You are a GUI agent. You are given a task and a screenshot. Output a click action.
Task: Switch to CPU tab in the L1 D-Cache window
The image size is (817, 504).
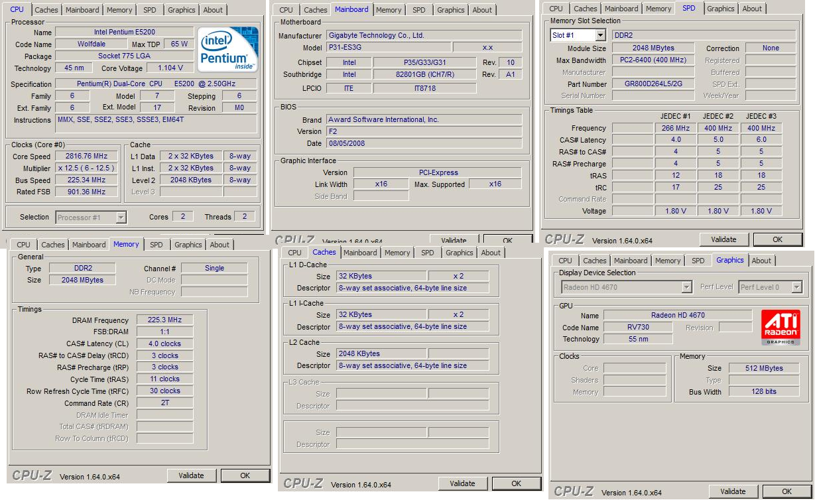(294, 253)
